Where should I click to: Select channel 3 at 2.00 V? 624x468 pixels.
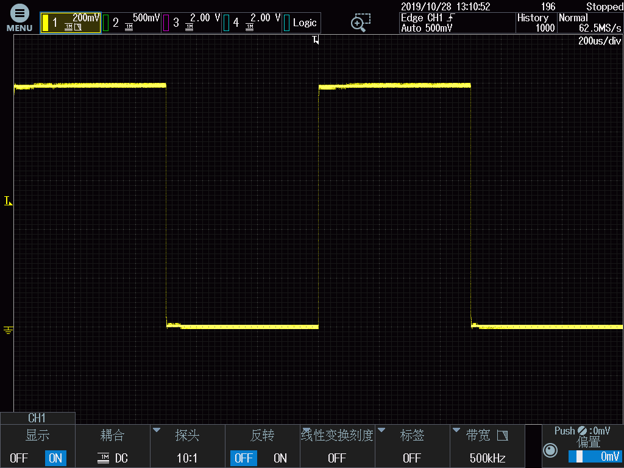pos(194,21)
